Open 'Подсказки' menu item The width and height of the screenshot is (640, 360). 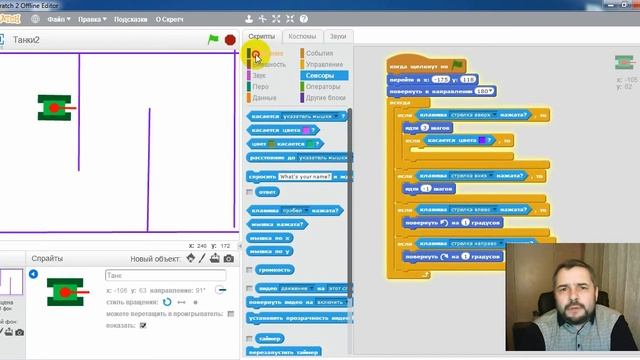131,19
